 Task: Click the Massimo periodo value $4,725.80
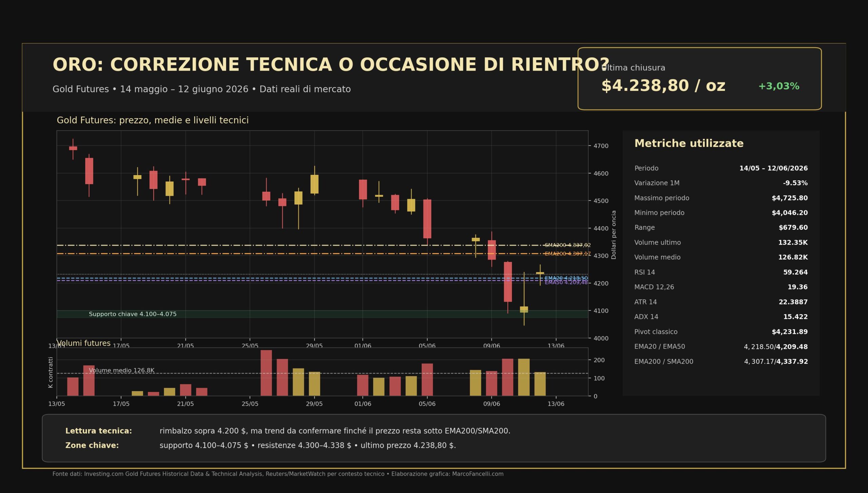pos(790,198)
